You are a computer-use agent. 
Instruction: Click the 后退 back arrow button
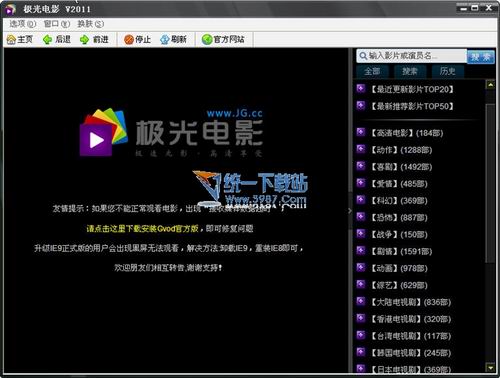tap(57, 39)
